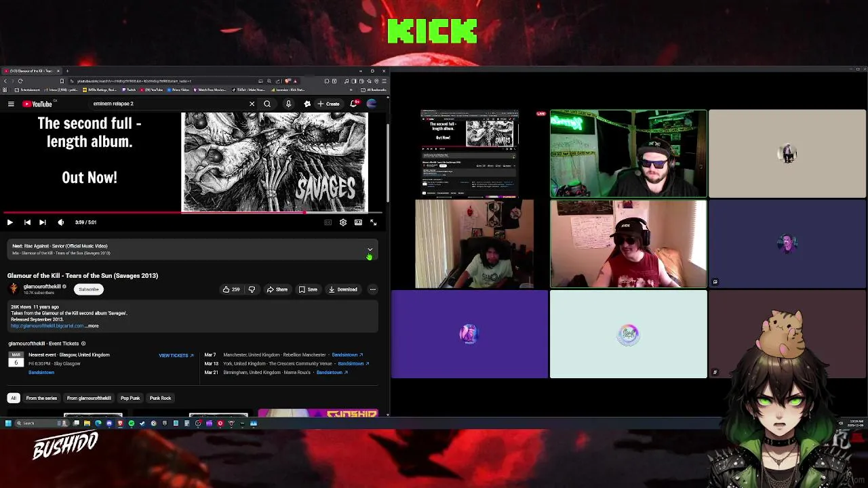868x488 pixels.
Task: Open Bandsintown link under Slay Glasgow
Action: (41, 372)
